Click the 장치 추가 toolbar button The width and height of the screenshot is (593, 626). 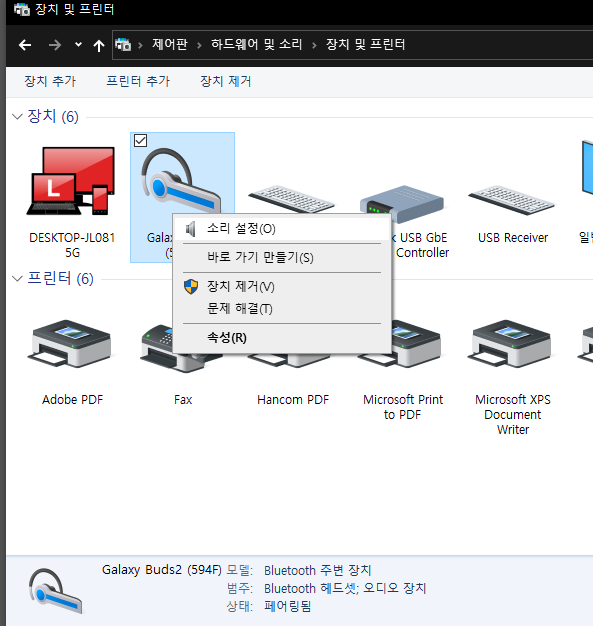(x=50, y=81)
